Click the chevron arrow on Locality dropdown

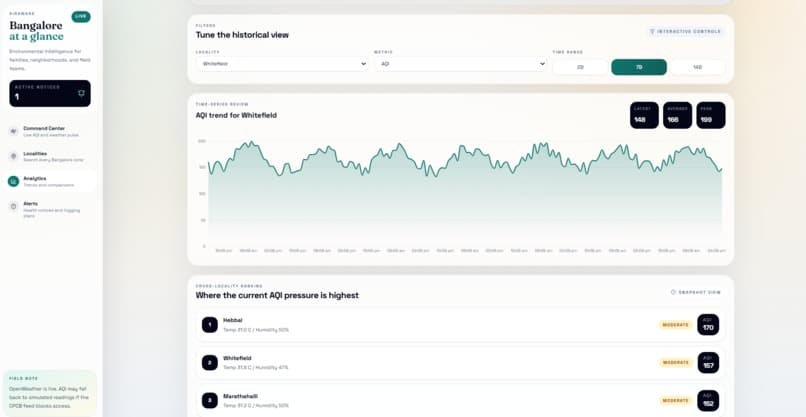(363, 64)
